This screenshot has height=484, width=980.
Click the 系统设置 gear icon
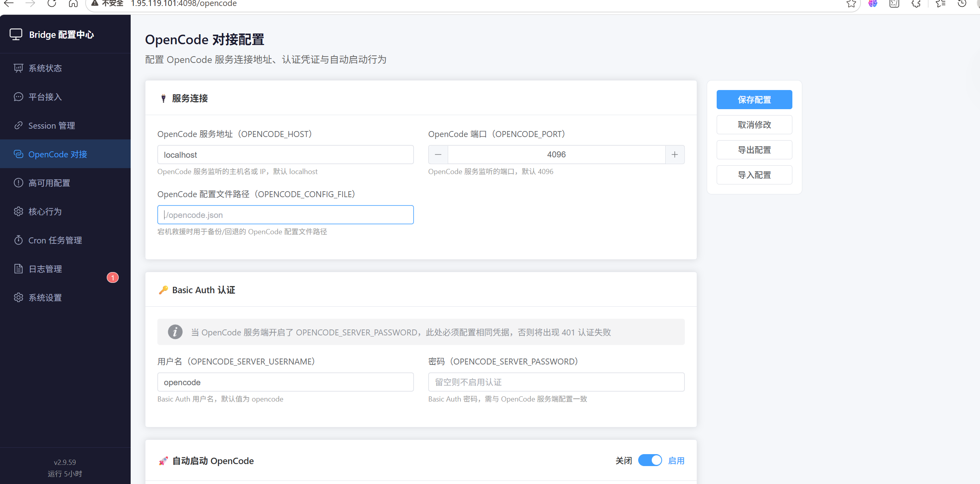coord(18,298)
